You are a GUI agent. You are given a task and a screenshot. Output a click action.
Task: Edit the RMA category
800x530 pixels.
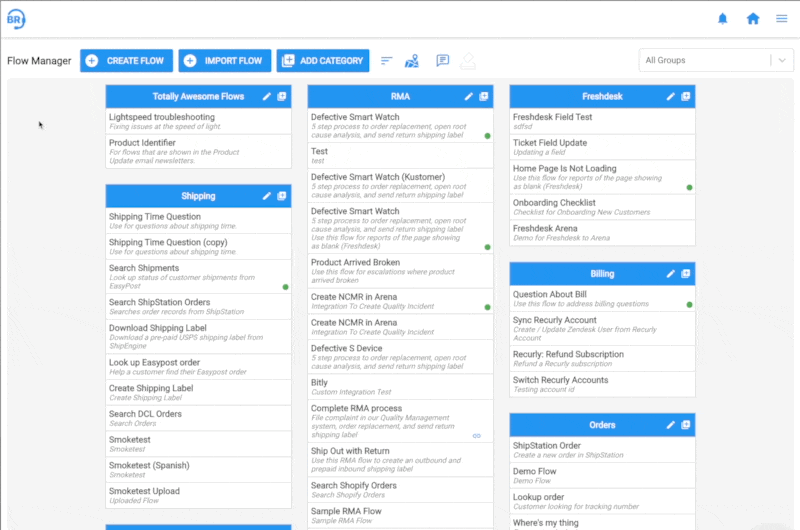pyautogui.click(x=468, y=96)
